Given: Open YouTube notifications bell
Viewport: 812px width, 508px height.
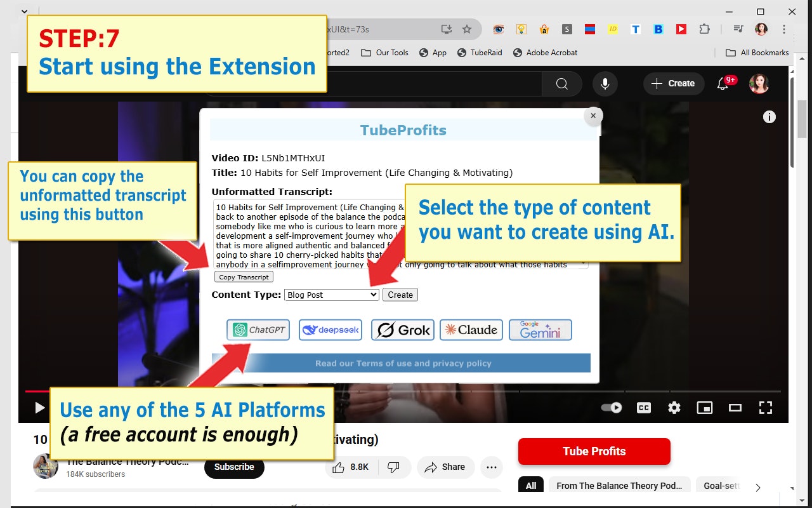Looking at the screenshot, I should click(x=723, y=84).
